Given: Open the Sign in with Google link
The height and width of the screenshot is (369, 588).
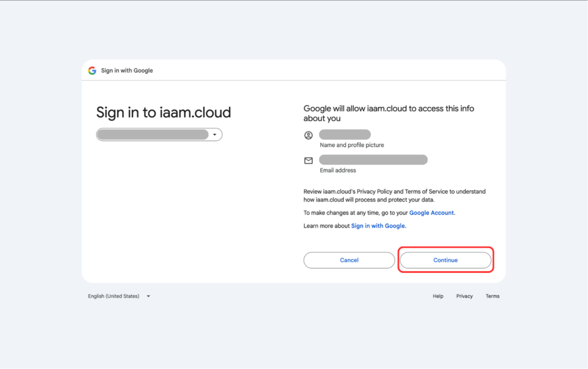Looking at the screenshot, I should (378, 226).
